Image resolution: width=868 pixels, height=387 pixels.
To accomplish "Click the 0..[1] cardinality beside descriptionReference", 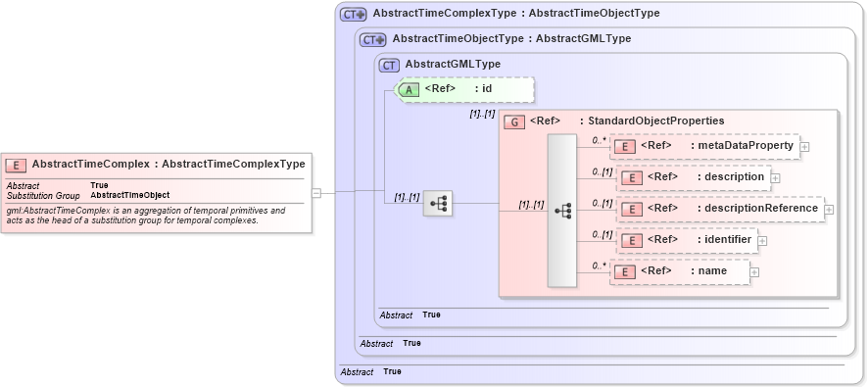I will point(603,203).
